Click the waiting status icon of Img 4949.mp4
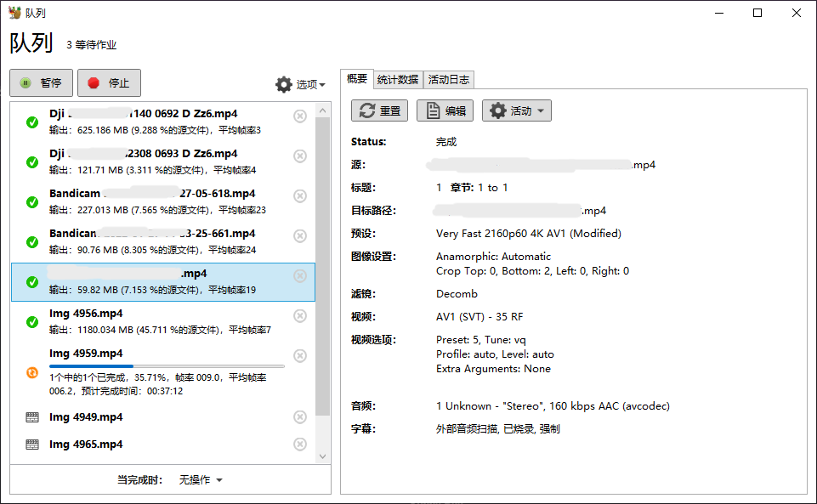Image resolution: width=817 pixels, height=504 pixels. pos(32,417)
